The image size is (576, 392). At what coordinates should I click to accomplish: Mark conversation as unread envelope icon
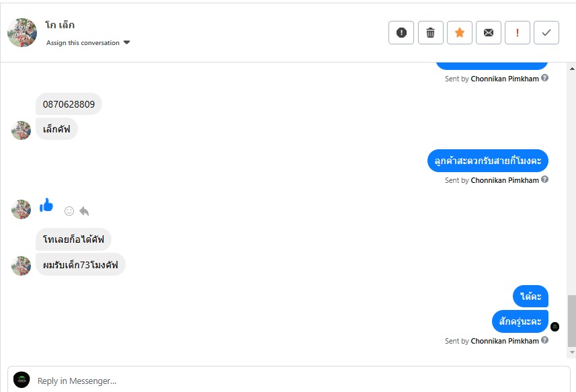489,32
